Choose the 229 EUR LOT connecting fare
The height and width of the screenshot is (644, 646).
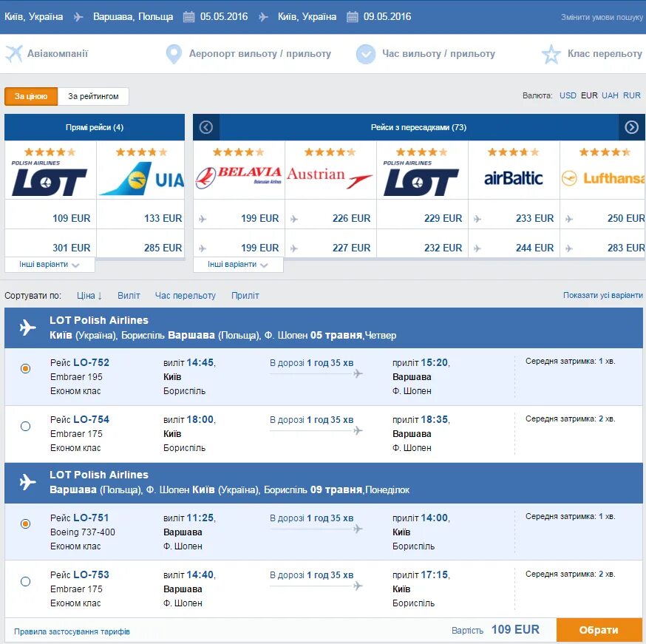[443, 218]
